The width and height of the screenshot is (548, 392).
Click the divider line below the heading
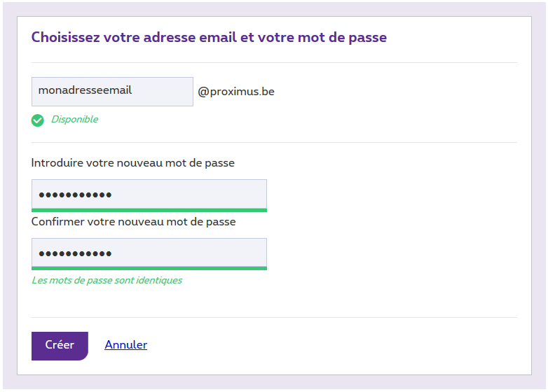tap(274, 62)
